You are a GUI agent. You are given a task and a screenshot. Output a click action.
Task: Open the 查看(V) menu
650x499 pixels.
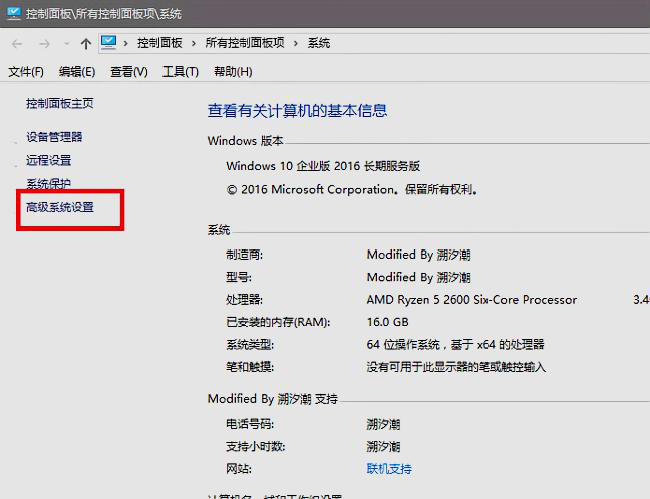129,72
